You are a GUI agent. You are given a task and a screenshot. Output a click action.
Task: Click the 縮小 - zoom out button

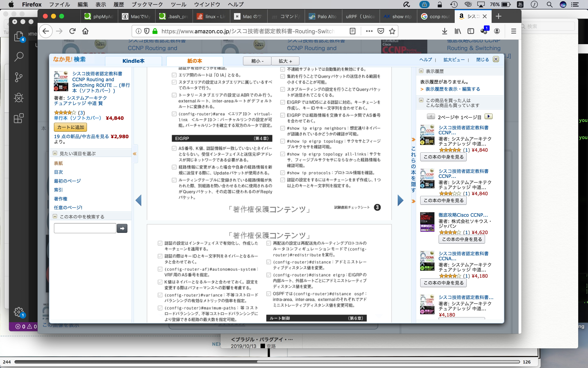(x=257, y=61)
